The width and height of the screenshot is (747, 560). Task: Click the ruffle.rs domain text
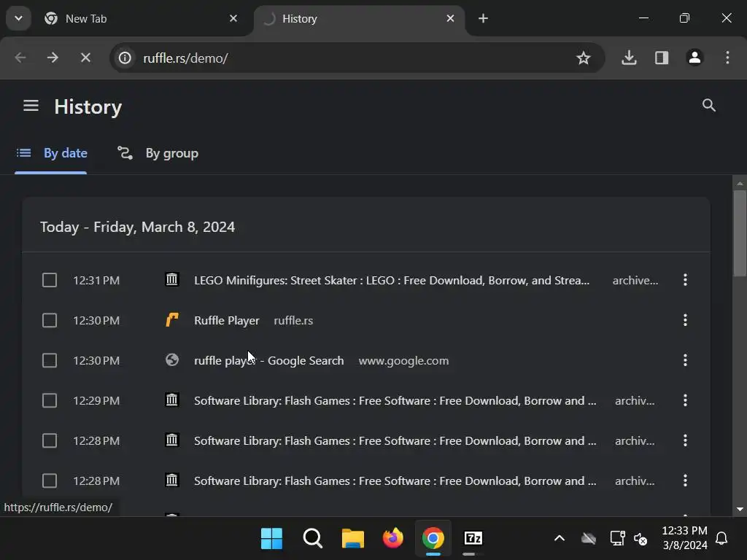click(x=293, y=321)
